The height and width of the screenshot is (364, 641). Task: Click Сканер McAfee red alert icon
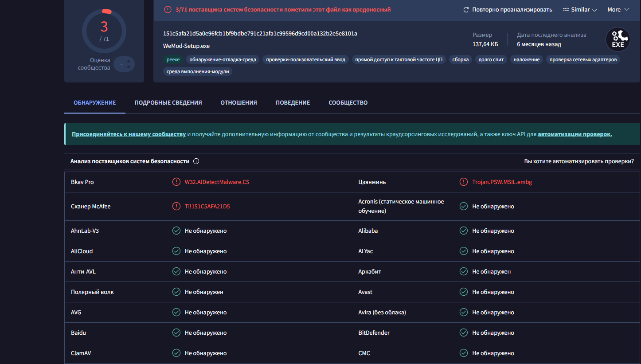point(176,206)
